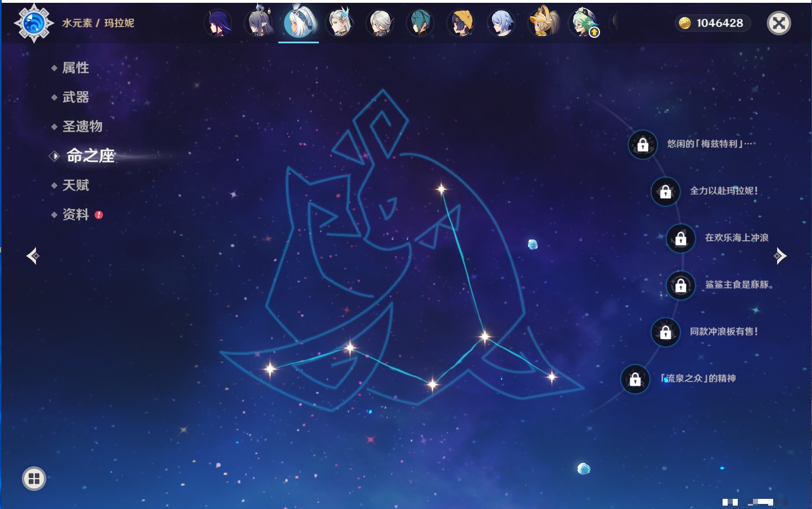
Task: Select the silver-haired character avatar
Action: click(380, 24)
